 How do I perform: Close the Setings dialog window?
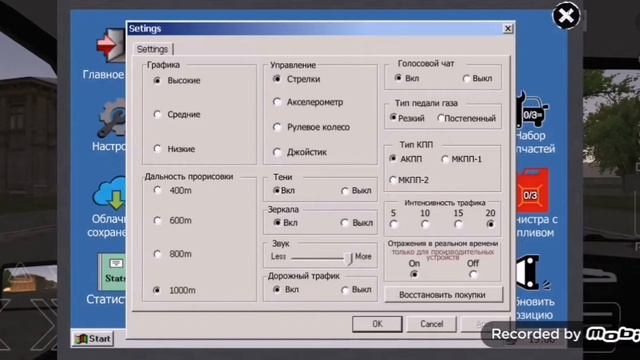click(x=507, y=29)
